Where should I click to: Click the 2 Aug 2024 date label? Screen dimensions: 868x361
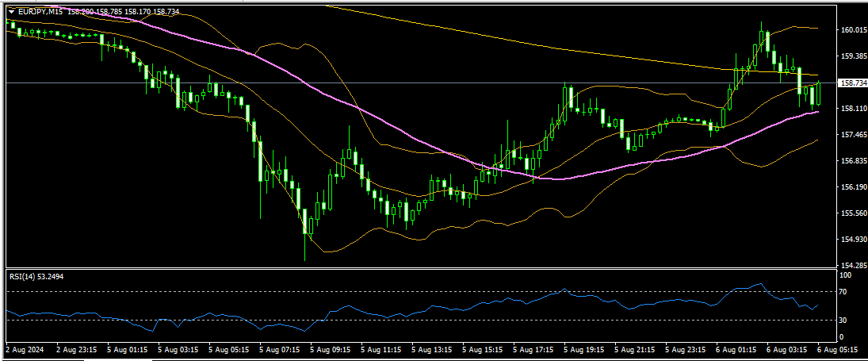24,348
